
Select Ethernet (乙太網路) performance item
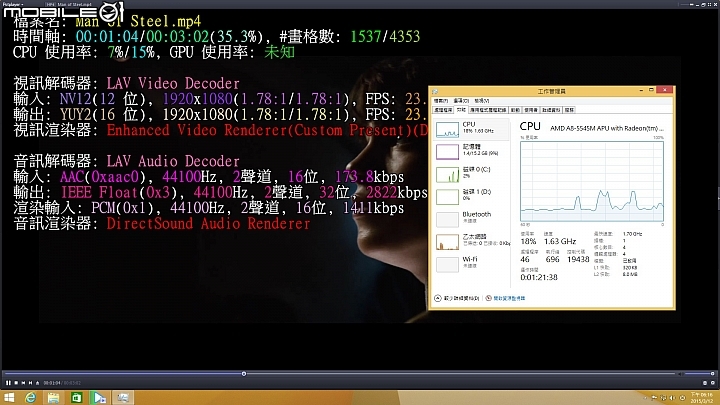[x=472, y=242]
